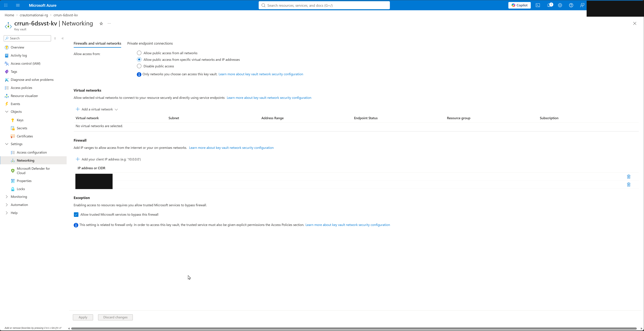Screen dimensions: 644x331
Task: Sort by Virtual network column header
Action: [x=87, y=118]
